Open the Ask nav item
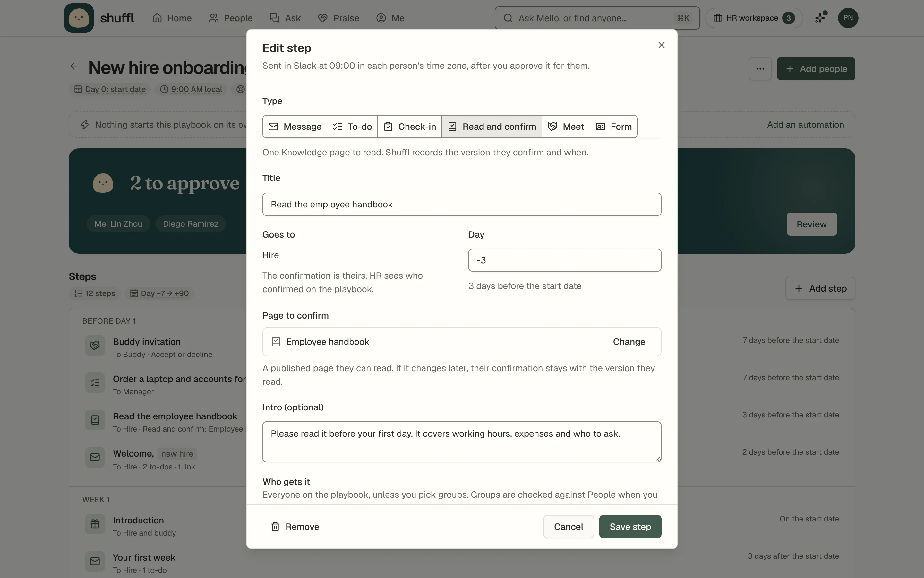Screen dimensions: 924x578 285,18
